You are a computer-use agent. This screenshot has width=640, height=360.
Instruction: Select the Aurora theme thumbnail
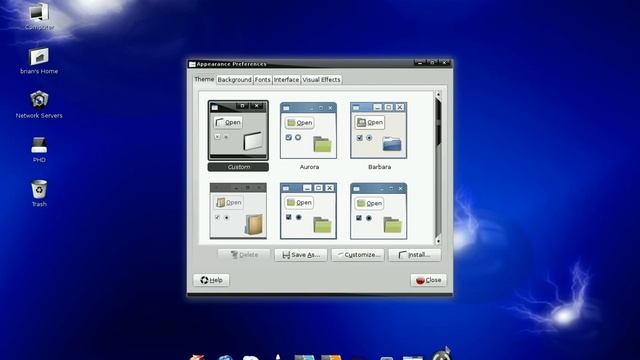[309, 131]
